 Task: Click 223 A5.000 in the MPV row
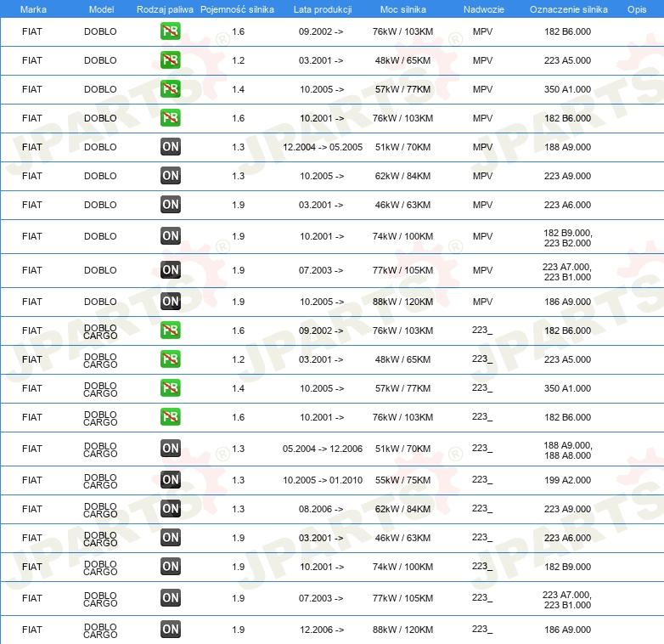point(567,60)
